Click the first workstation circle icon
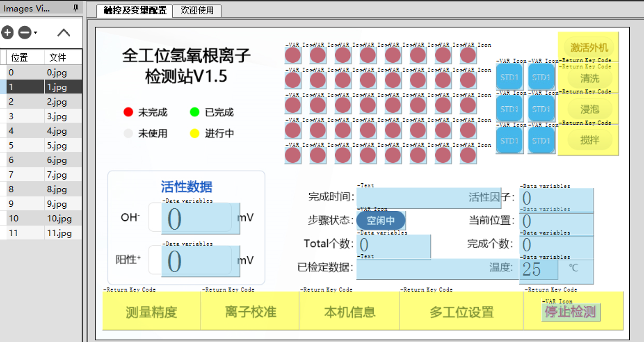This screenshot has width=644, height=342. pyautogui.click(x=292, y=54)
